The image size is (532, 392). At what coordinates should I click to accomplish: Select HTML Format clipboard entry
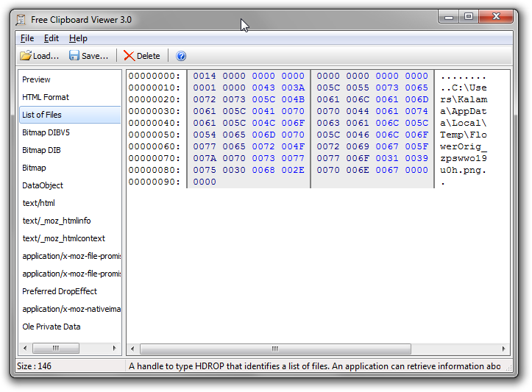point(46,97)
